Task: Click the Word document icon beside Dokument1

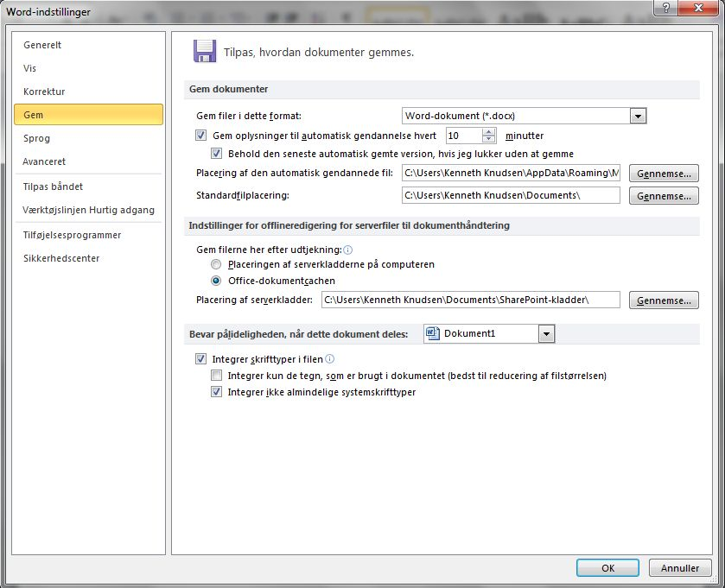Action: [432, 333]
